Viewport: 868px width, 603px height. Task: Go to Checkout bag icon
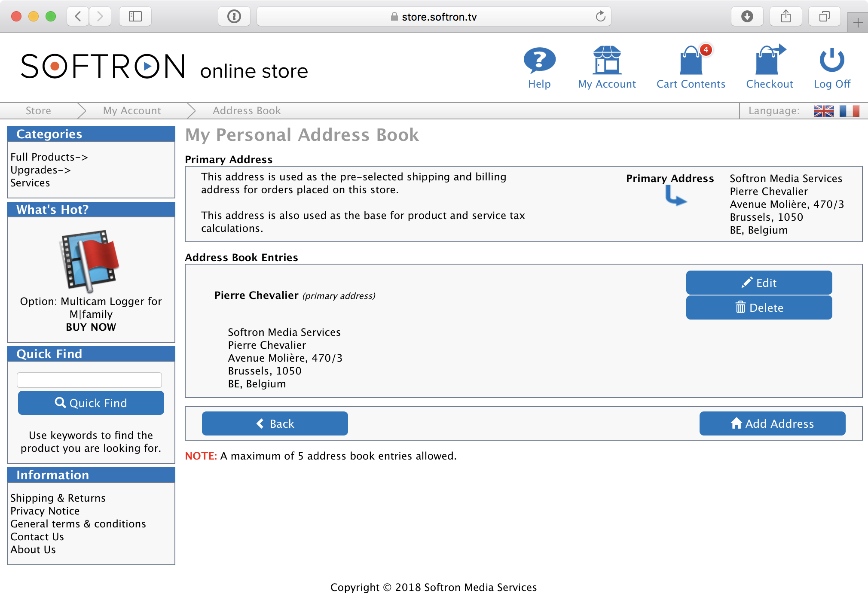point(770,60)
